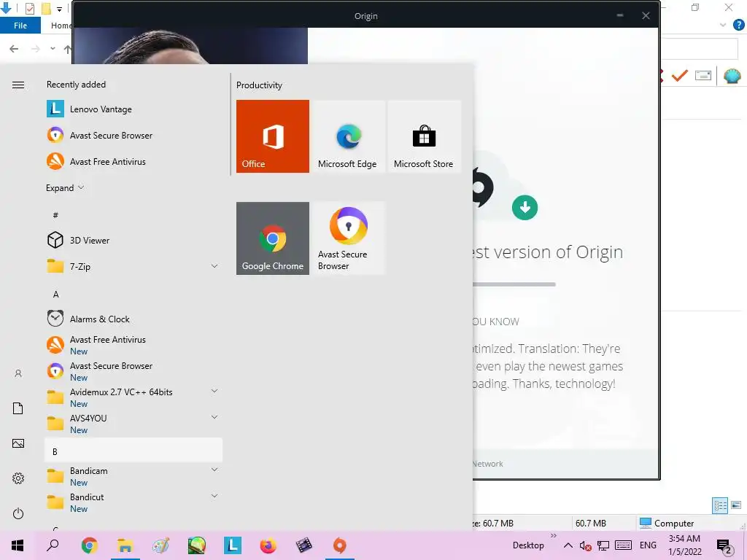Open Avast Free Antivirus under letter A
The height and width of the screenshot is (560, 747).
133,345
